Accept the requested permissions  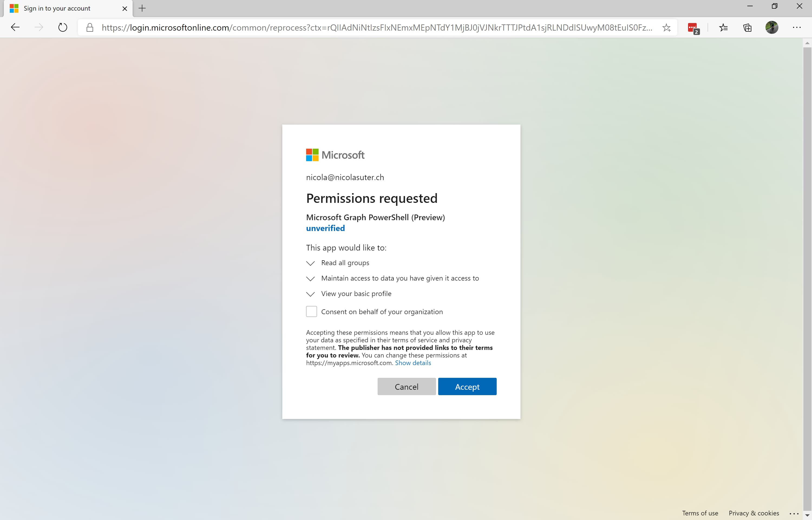[x=467, y=386]
